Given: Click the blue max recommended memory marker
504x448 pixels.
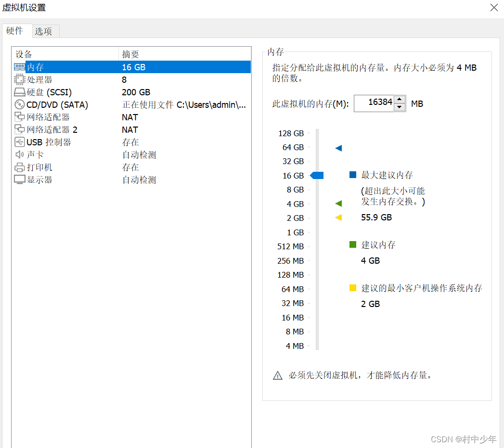Looking at the screenshot, I should [x=338, y=148].
